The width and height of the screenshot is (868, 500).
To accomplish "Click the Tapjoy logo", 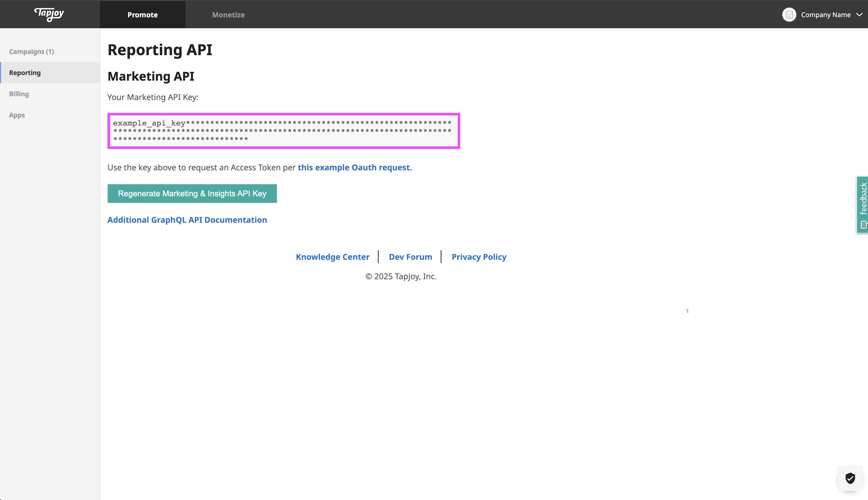I will (x=49, y=14).
